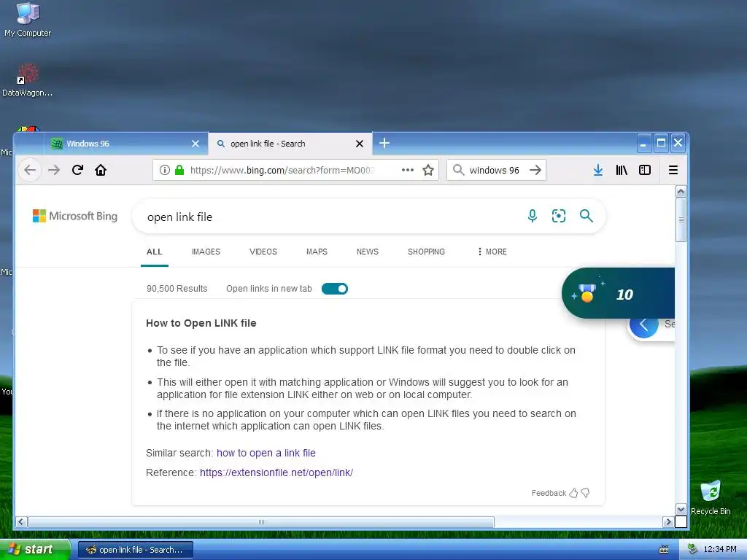Viewport: 747px width, 560px height.
Task: Bookmark this page with the star icon
Action: click(x=428, y=170)
